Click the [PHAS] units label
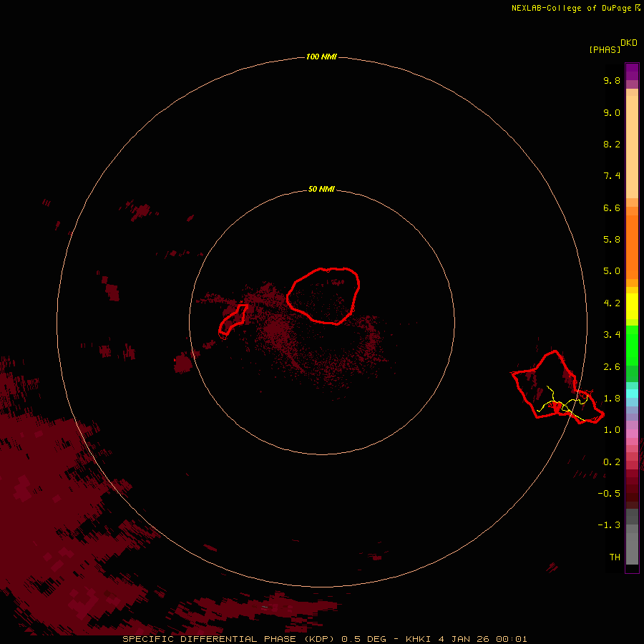644x644 pixels. (x=605, y=49)
